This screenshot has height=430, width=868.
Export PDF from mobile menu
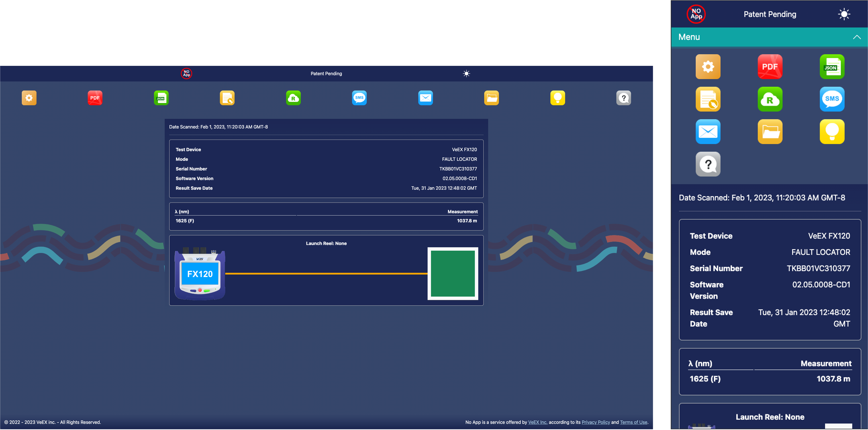(x=770, y=66)
